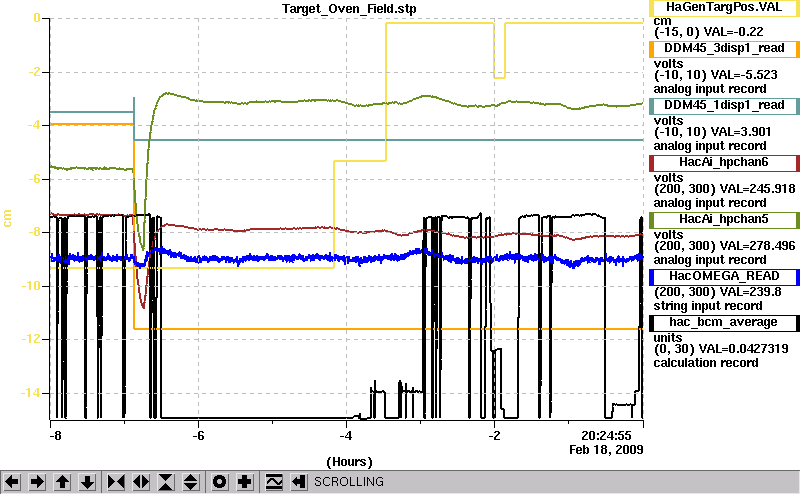Click the 20:24:55 timestamp label

[606, 435]
